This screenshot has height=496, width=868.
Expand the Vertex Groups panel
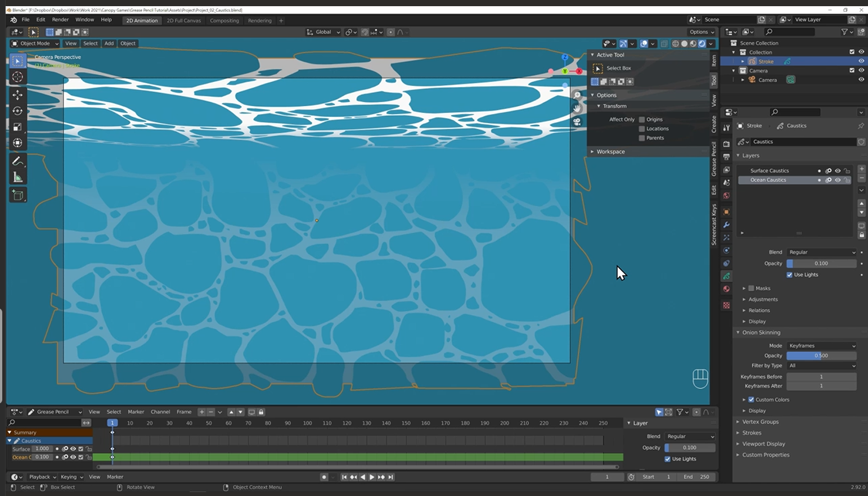[760, 422]
